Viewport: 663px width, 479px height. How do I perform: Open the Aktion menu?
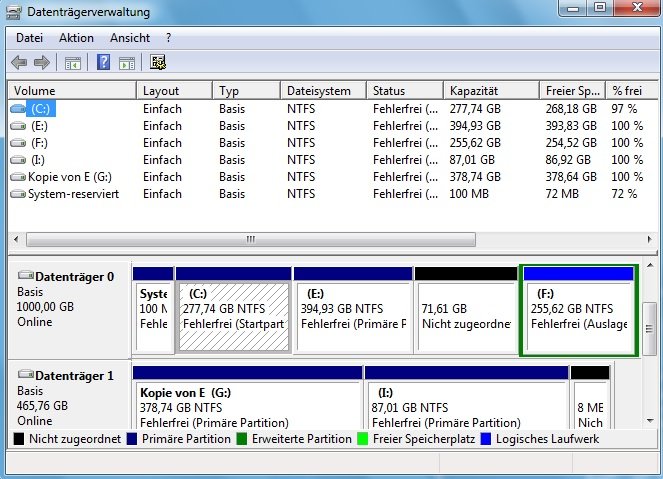pyautogui.click(x=77, y=38)
